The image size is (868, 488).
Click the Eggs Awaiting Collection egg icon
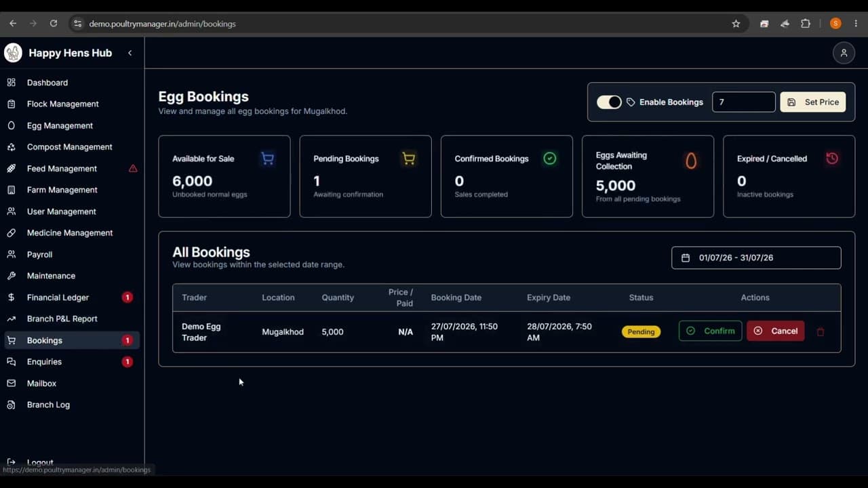(x=691, y=161)
